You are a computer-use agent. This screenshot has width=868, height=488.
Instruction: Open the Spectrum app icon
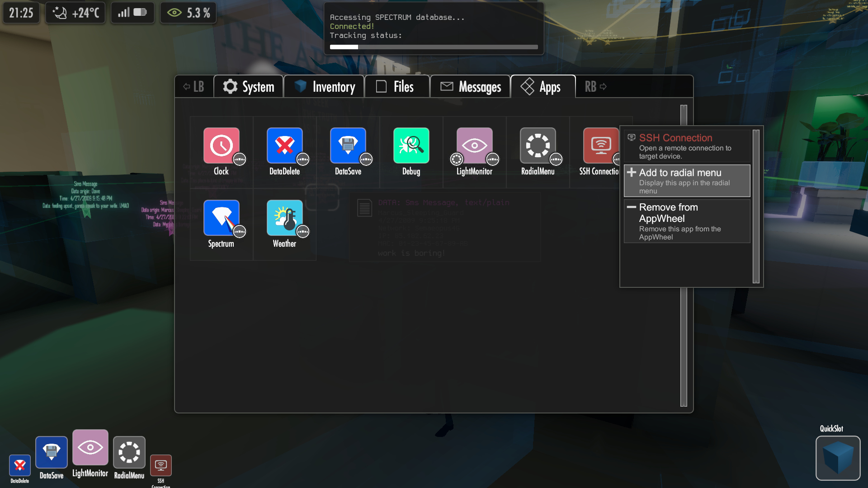221,218
